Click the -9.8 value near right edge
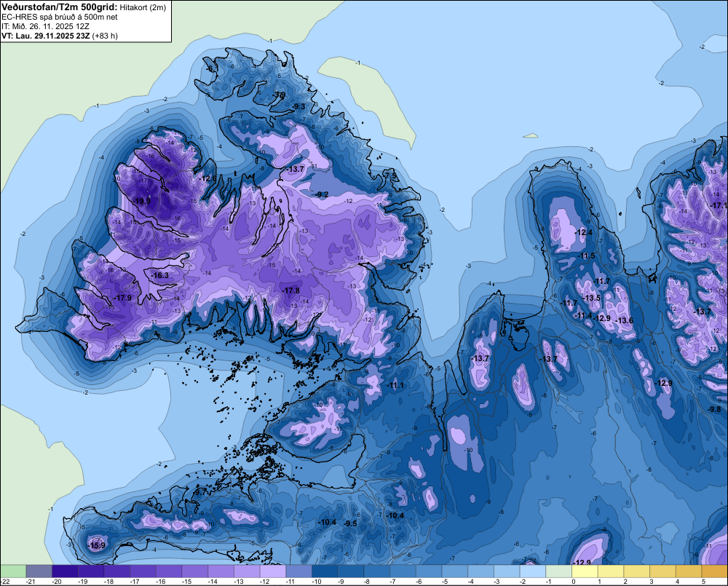 714,409
